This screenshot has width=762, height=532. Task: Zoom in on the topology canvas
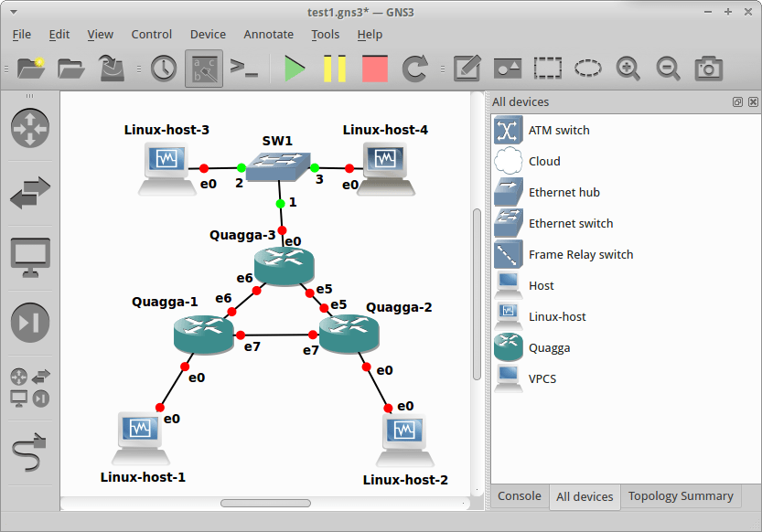coord(628,68)
